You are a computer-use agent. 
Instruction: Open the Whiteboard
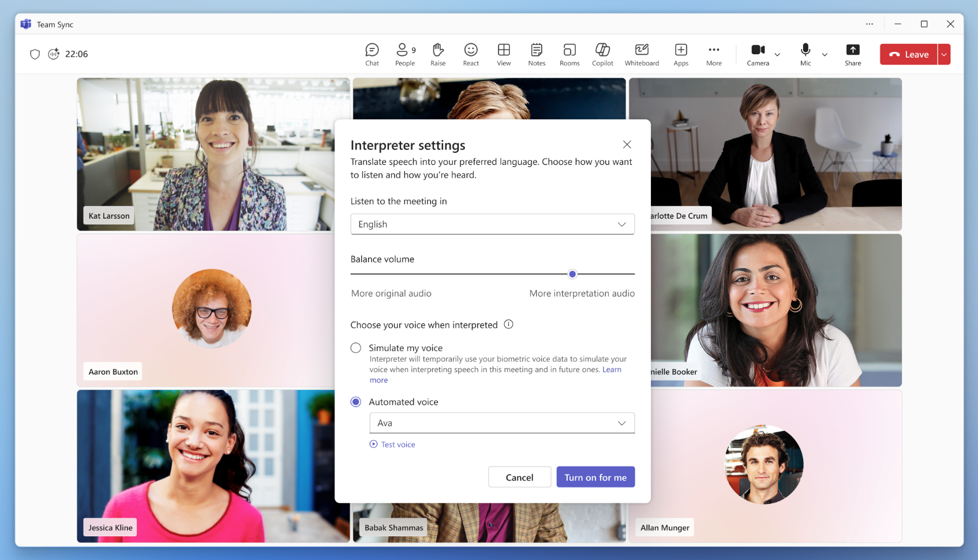pyautogui.click(x=642, y=55)
